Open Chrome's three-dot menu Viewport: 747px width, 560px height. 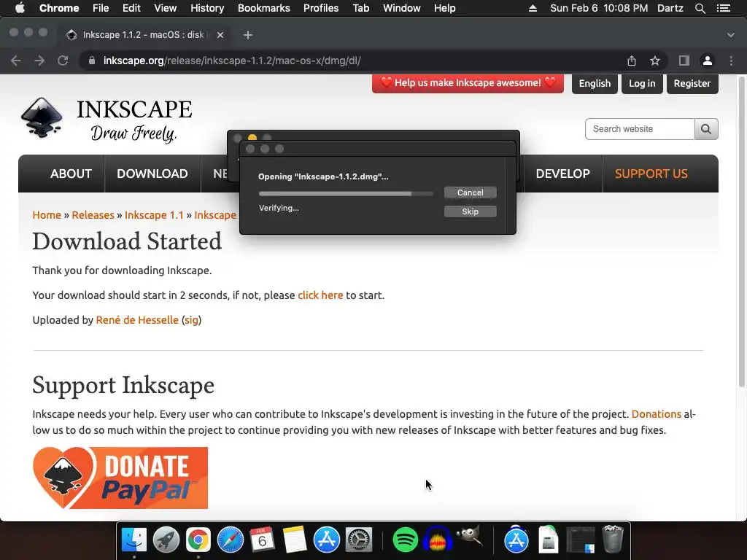point(731,61)
